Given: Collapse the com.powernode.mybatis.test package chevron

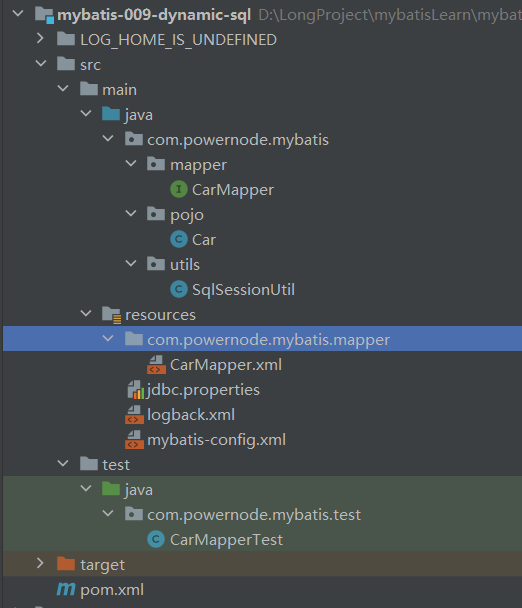Looking at the screenshot, I should [x=108, y=513].
